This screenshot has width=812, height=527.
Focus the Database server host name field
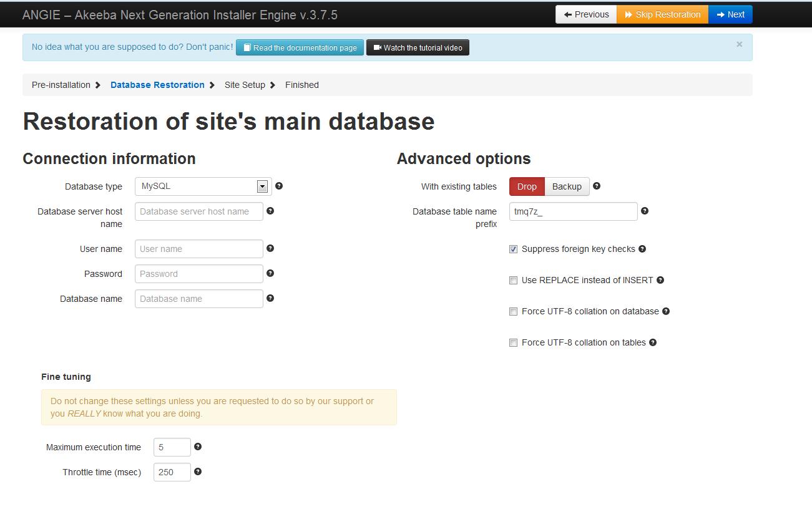point(199,211)
